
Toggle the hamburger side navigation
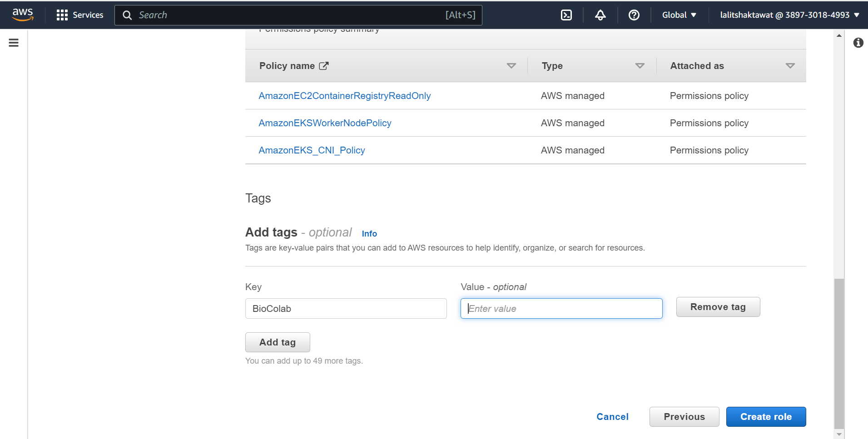[14, 43]
